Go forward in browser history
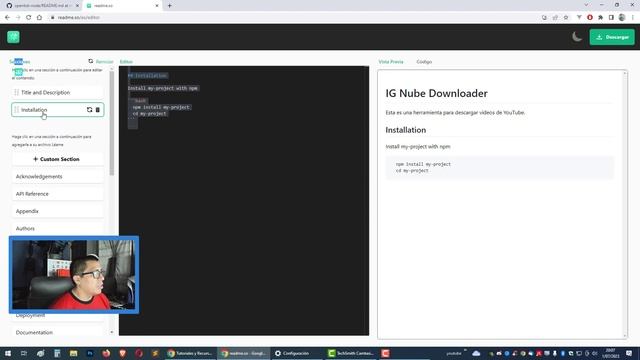 click(18, 18)
